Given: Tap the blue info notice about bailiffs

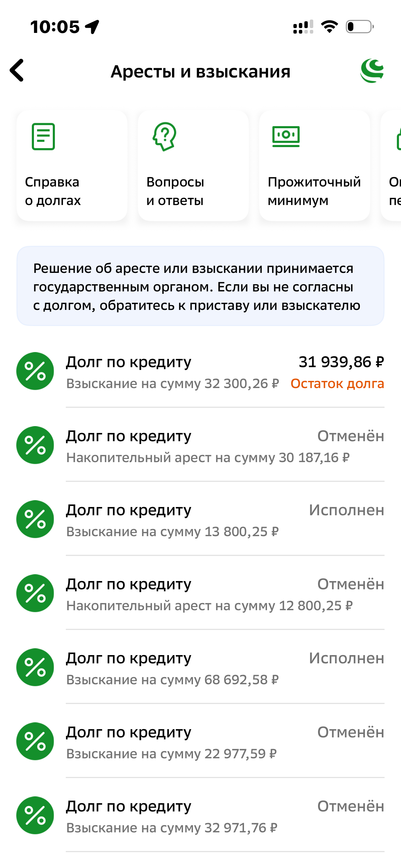Looking at the screenshot, I should 200,286.
